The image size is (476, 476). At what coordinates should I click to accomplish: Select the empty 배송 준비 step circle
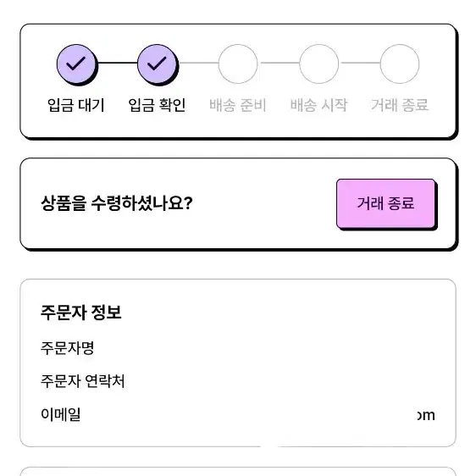coord(238,64)
